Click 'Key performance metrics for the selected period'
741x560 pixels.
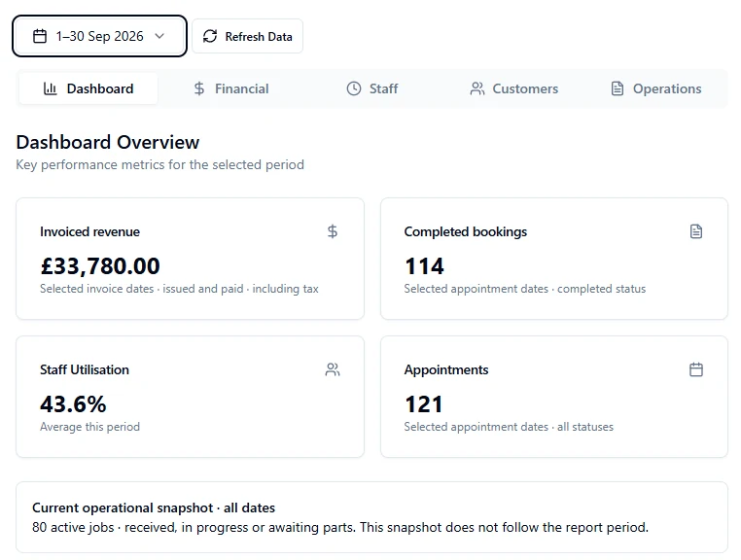click(x=160, y=165)
